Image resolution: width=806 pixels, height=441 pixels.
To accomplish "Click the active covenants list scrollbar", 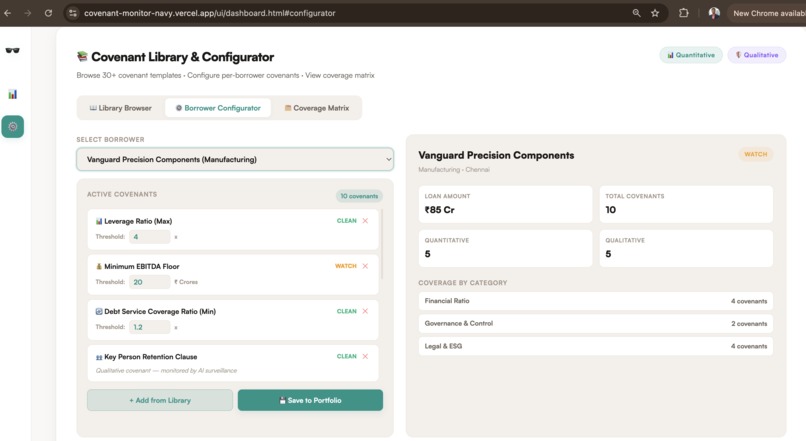I will click(x=382, y=244).
